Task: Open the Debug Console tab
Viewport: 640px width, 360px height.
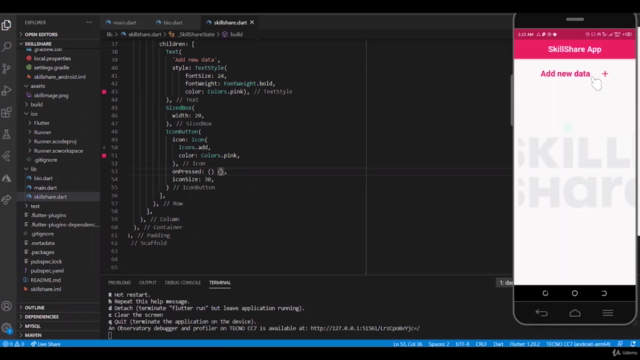Action: tap(182, 282)
